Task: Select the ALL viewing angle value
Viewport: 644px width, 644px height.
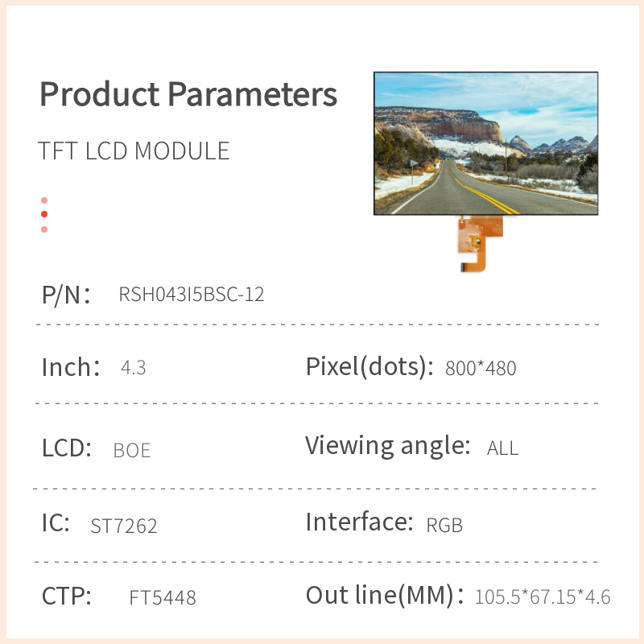Action: (x=502, y=448)
